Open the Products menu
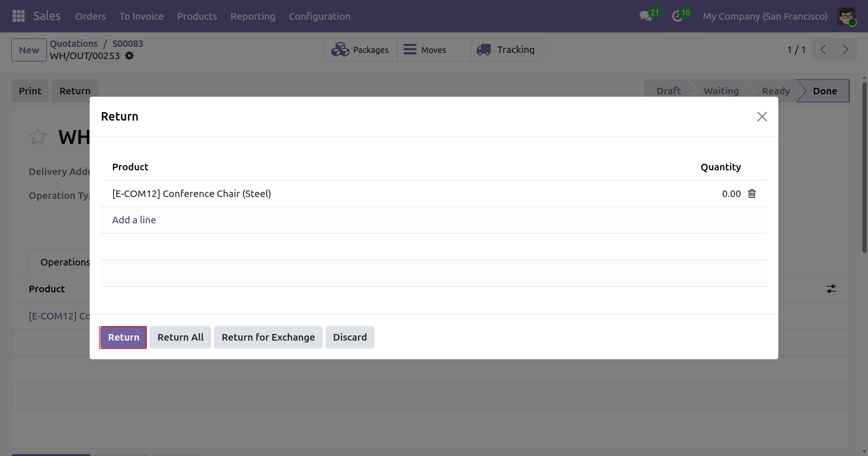This screenshot has height=456, width=868. (x=197, y=16)
